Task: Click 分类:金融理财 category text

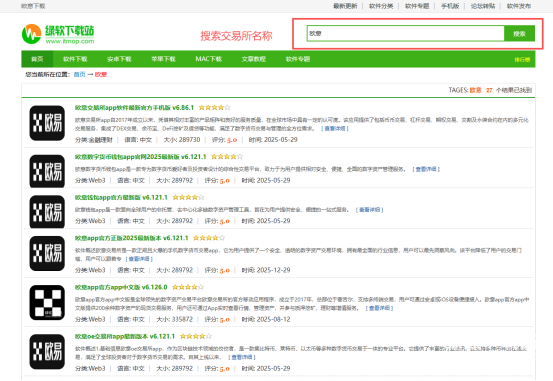Action: [94, 140]
